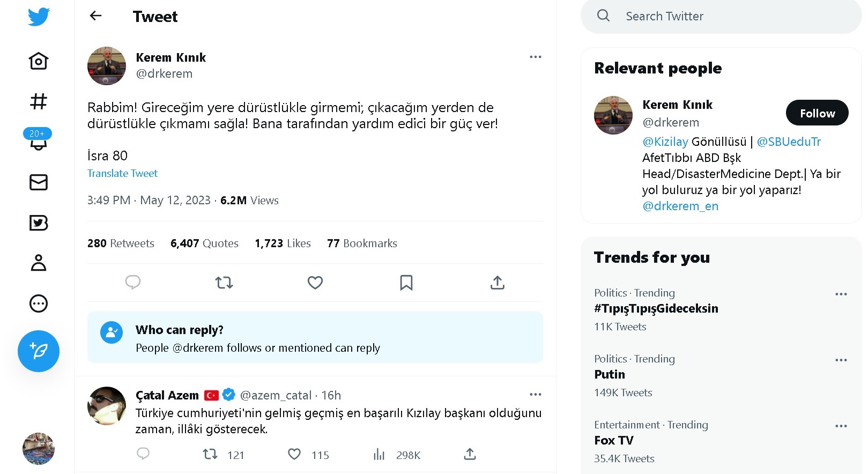The width and height of the screenshot is (868, 474).
Task: Open more options on Kerem Kınık's tweet
Action: click(535, 56)
